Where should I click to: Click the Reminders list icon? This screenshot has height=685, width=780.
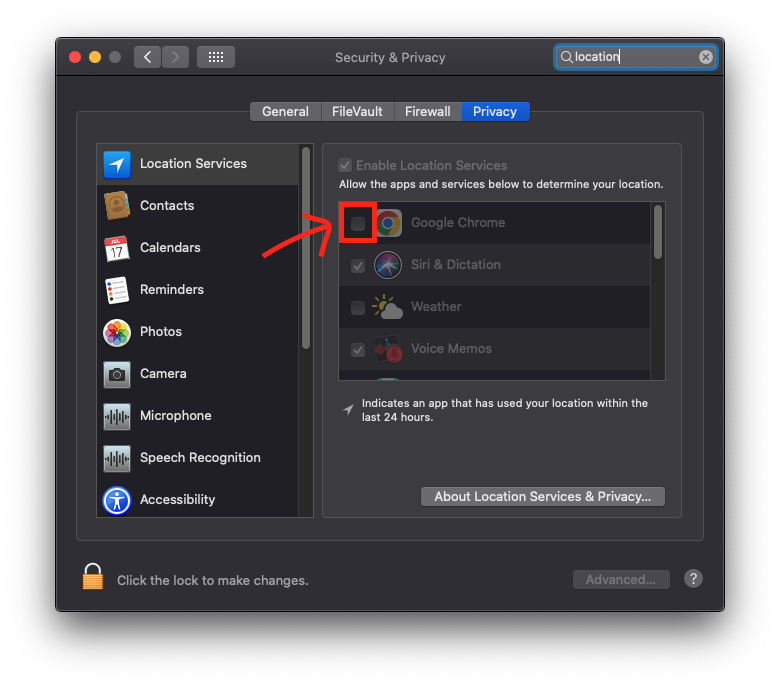[117, 290]
